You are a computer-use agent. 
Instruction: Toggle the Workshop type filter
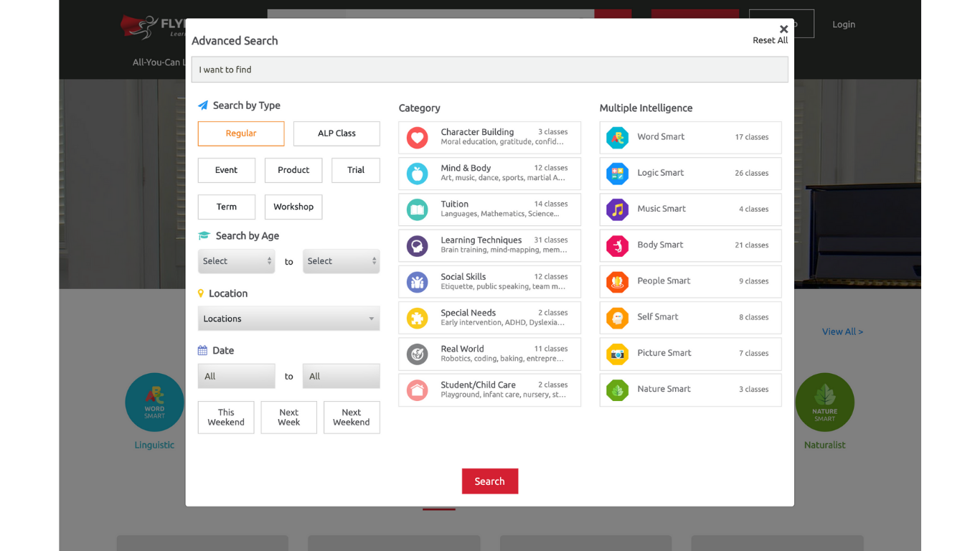tap(293, 207)
